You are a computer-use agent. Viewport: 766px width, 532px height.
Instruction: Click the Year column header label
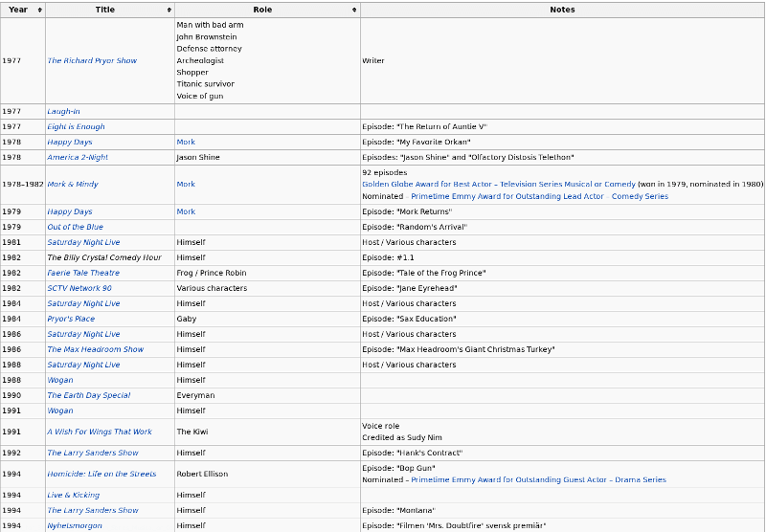(x=18, y=10)
